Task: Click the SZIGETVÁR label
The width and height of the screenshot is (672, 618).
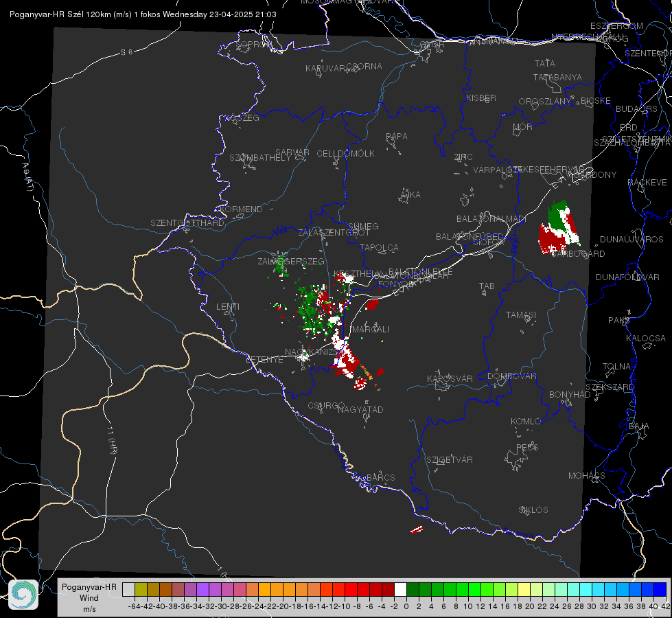Action: pyautogui.click(x=449, y=460)
